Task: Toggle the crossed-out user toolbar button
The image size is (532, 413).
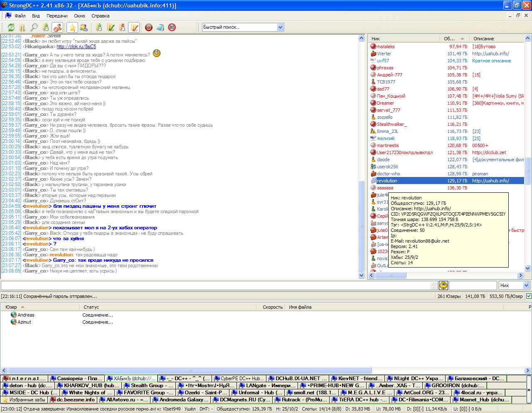Action: pos(57,27)
